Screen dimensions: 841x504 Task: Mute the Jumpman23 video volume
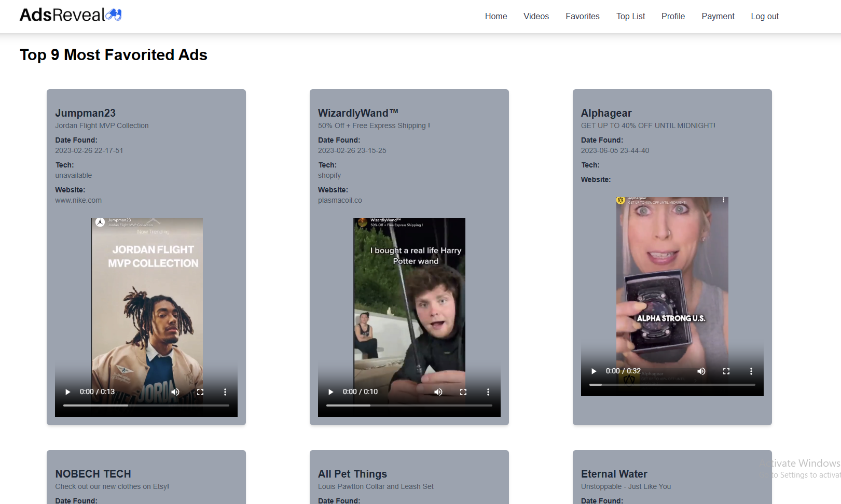coord(175,392)
